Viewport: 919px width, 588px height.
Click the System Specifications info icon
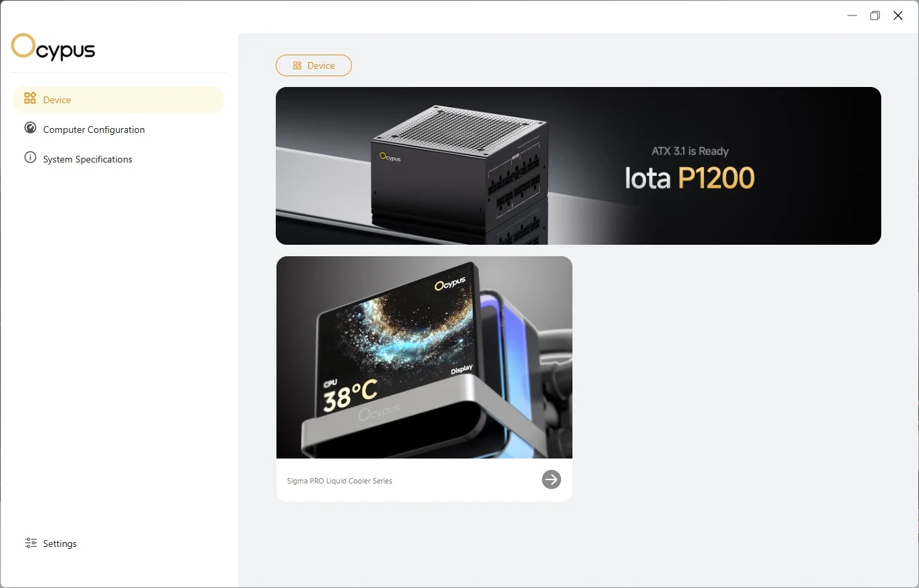30,158
